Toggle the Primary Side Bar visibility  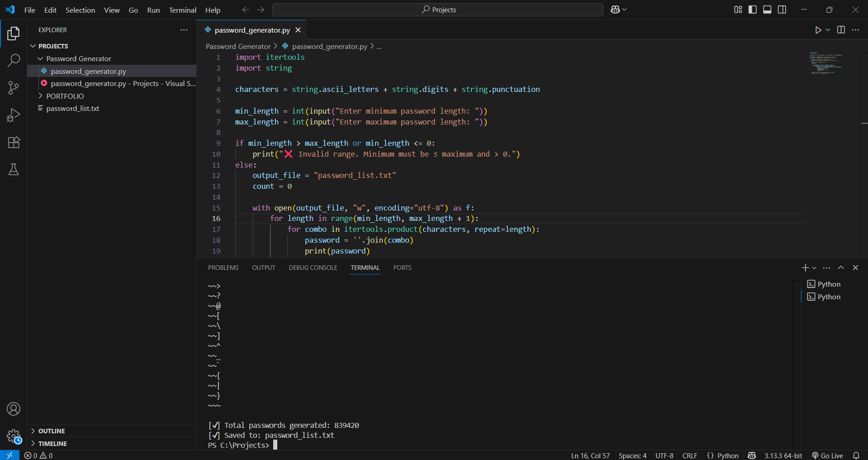tap(753, 10)
